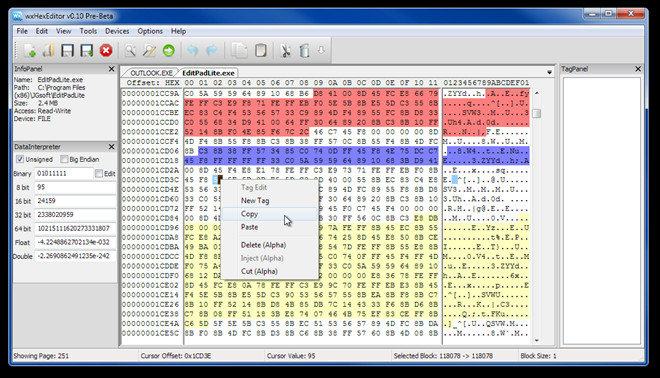Image resolution: width=660 pixels, height=378 pixels.
Task: Choose Paste in the context menu
Action: click(x=269, y=227)
